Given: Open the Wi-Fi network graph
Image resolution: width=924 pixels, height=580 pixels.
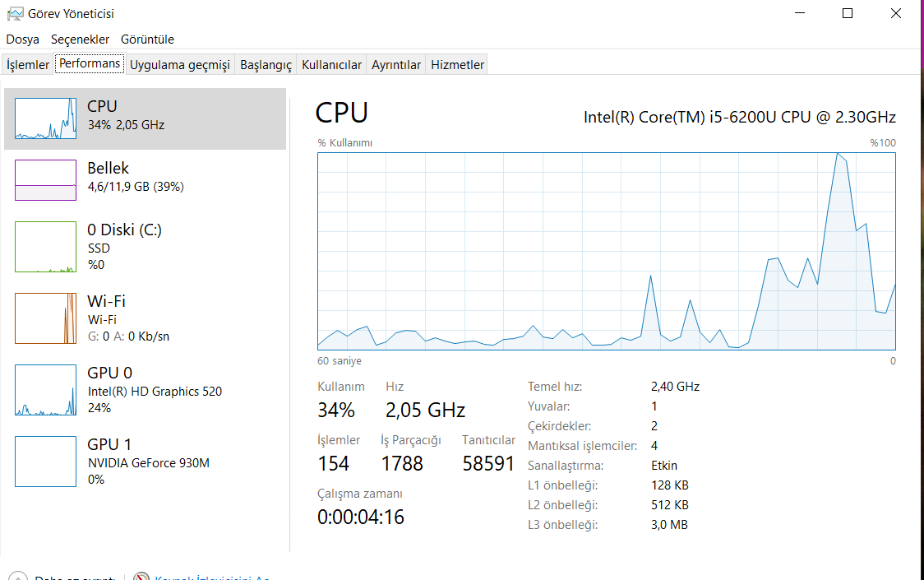Looking at the screenshot, I should [x=45, y=318].
